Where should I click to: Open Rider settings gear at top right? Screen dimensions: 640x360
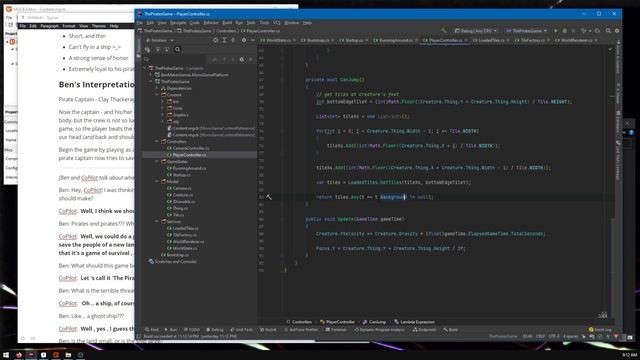tap(617, 31)
